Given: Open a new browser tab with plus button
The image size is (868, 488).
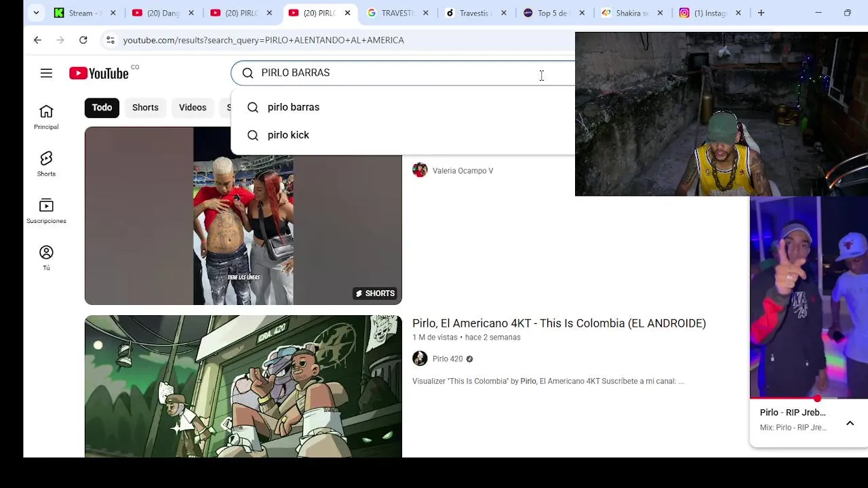Looking at the screenshot, I should tap(761, 13).
